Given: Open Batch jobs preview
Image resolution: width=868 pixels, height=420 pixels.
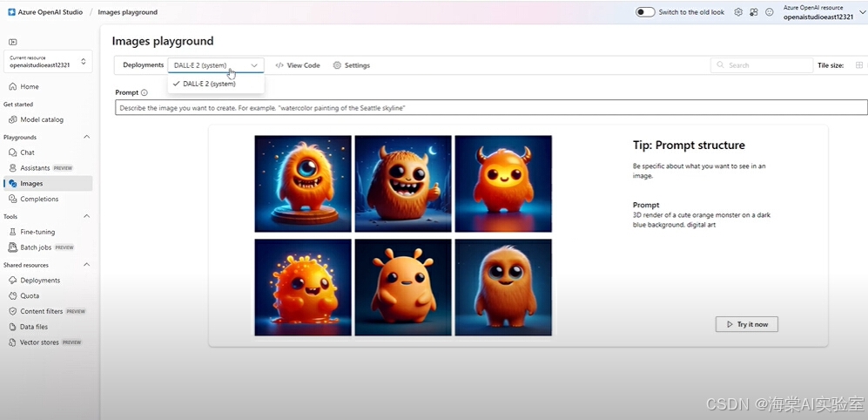Looking at the screenshot, I should pos(41,247).
